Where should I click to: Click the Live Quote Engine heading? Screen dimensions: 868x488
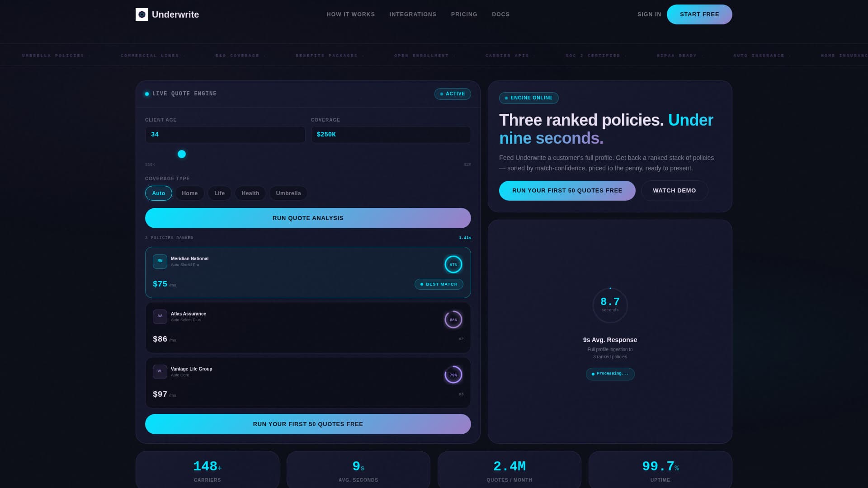point(184,94)
